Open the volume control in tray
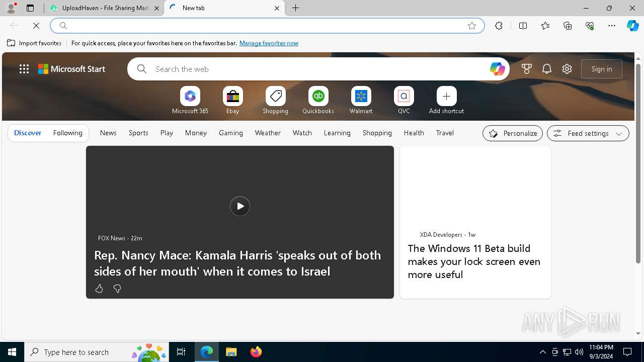The width and height of the screenshot is (644, 362). tap(579, 352)
